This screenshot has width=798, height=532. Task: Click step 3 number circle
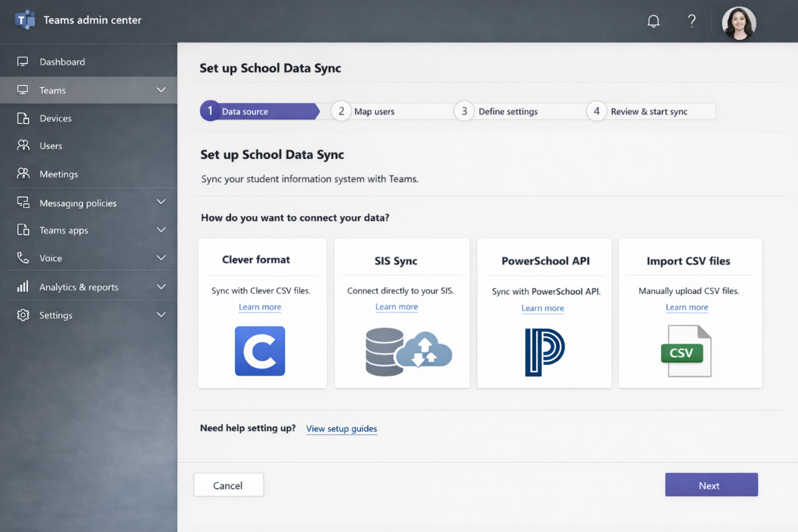click(464, 111)
